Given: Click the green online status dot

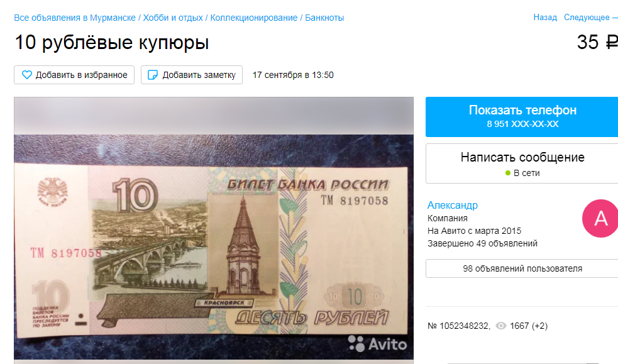Looking at the screenshot, I should coord(508,173).
